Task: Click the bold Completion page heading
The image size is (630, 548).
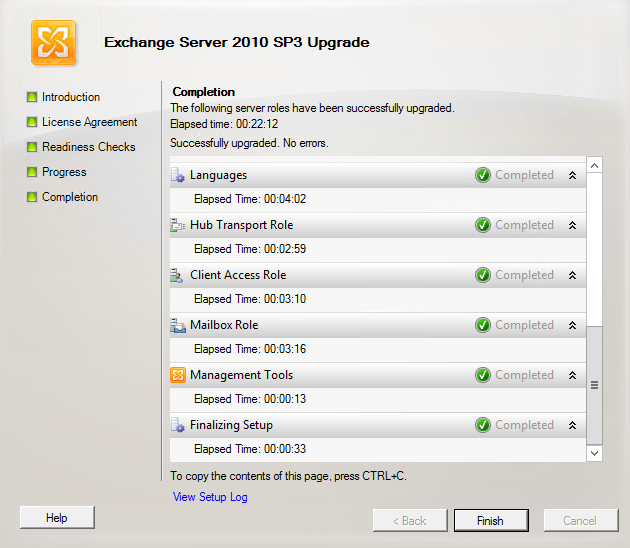Action: click(x=204, y=92)
